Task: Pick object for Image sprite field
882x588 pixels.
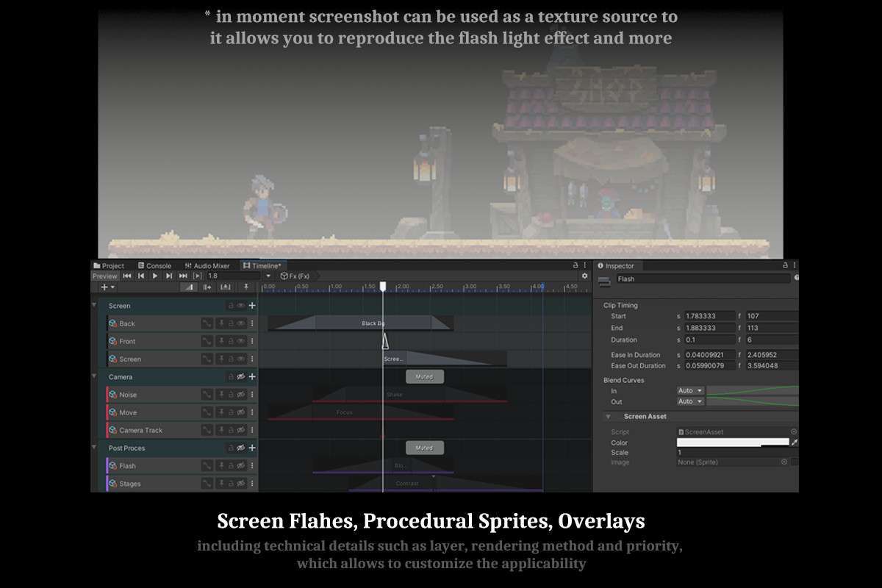Action: (784, 462)
